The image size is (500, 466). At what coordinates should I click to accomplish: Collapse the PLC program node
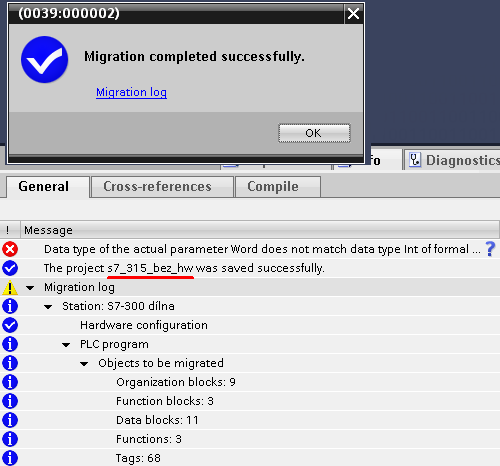click(66, 345)
